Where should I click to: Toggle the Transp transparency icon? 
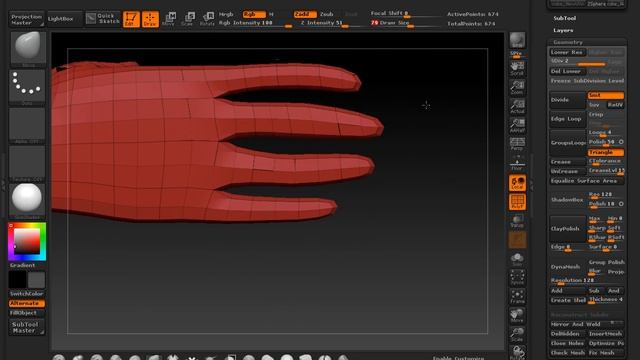[x=517, y=221]
